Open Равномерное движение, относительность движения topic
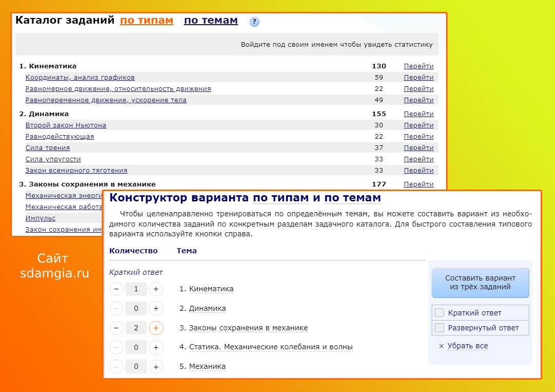This screenshot has width=555, height=392. [x=118, y=89]
